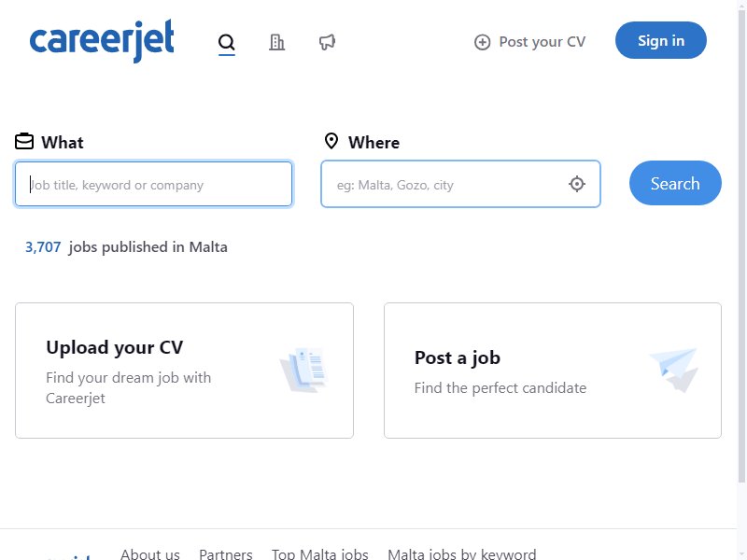Viewport: 747px width, 560px height.
Task: Click the magnifier search icon in header
Action: click(227, 42)
